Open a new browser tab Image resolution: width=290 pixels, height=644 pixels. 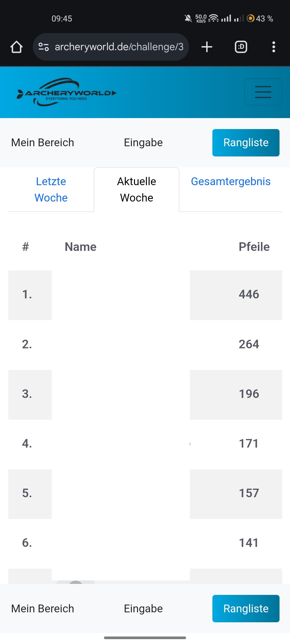[207, 47]
